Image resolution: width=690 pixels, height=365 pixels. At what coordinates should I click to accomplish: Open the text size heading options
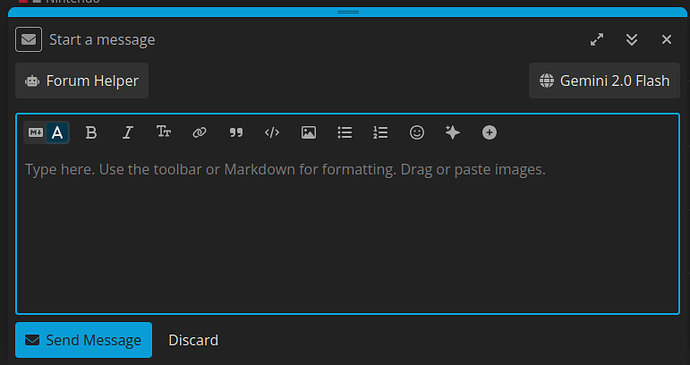tap(164, 133)
